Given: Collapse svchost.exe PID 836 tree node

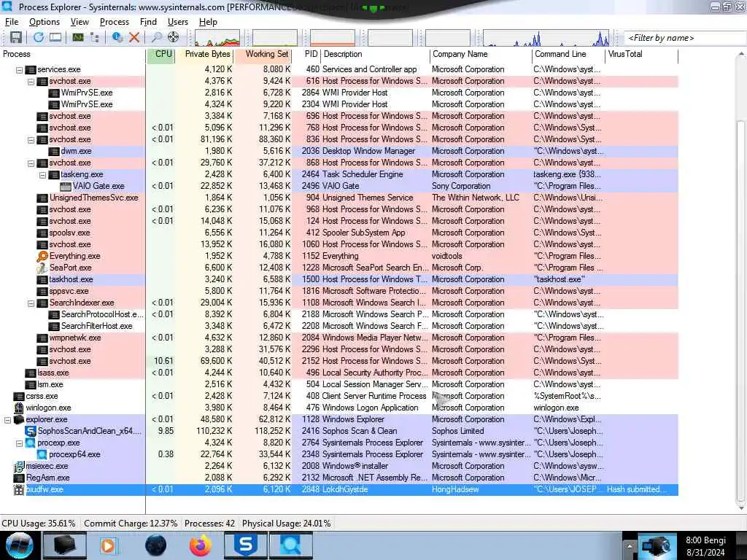Looking at the screenshot, I should pos(31,140).
